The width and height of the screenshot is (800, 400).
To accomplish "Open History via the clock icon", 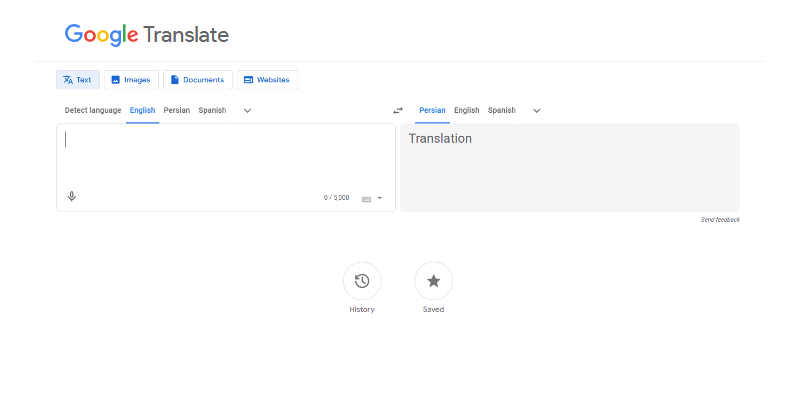I will click(362, 281).
